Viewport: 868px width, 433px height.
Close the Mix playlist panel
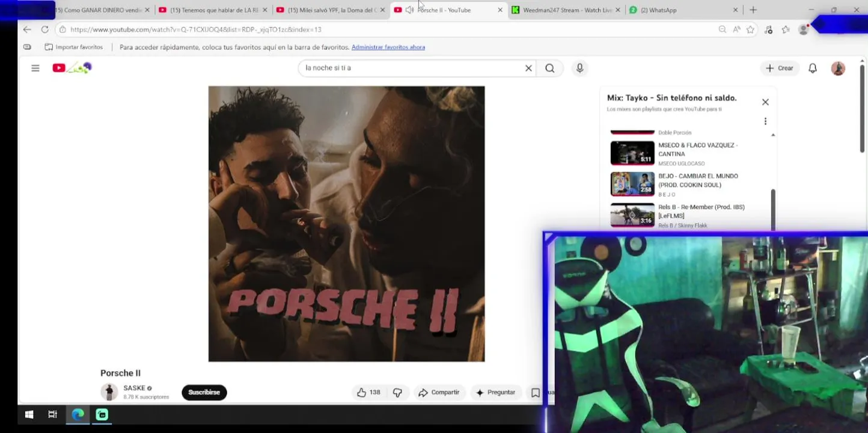click(x=765, y=102)
